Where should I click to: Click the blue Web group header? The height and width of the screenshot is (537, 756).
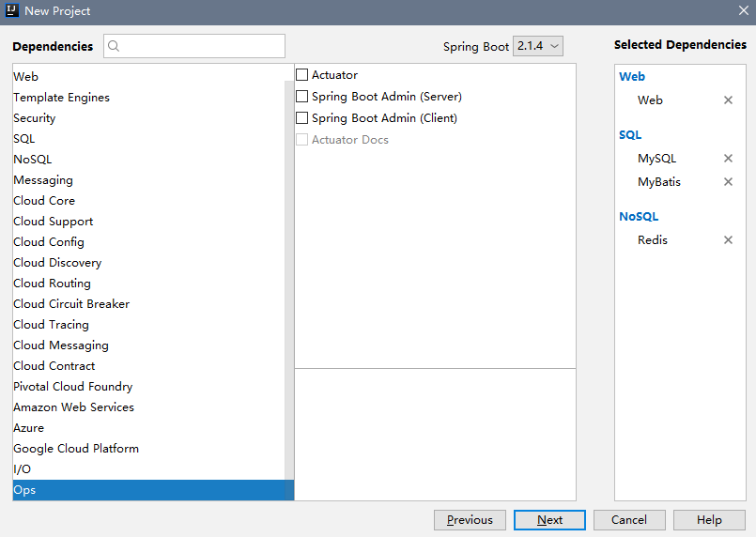point(632,77)
